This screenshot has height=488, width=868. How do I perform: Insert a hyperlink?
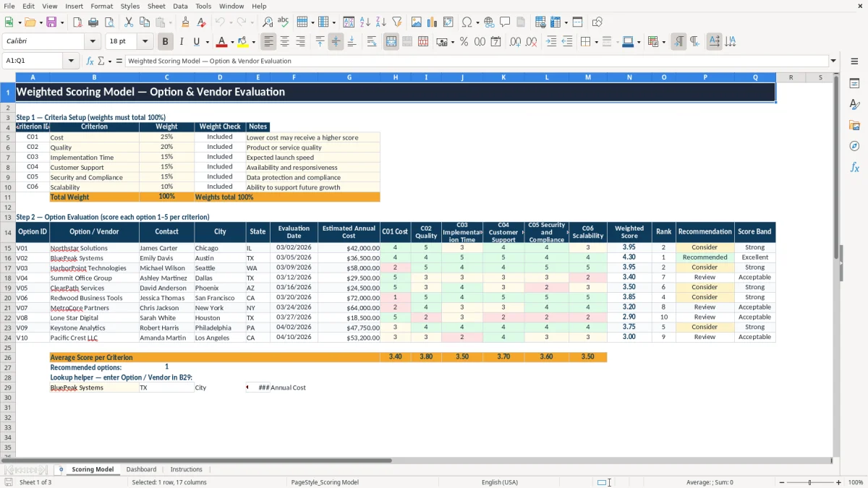(489, 22)
